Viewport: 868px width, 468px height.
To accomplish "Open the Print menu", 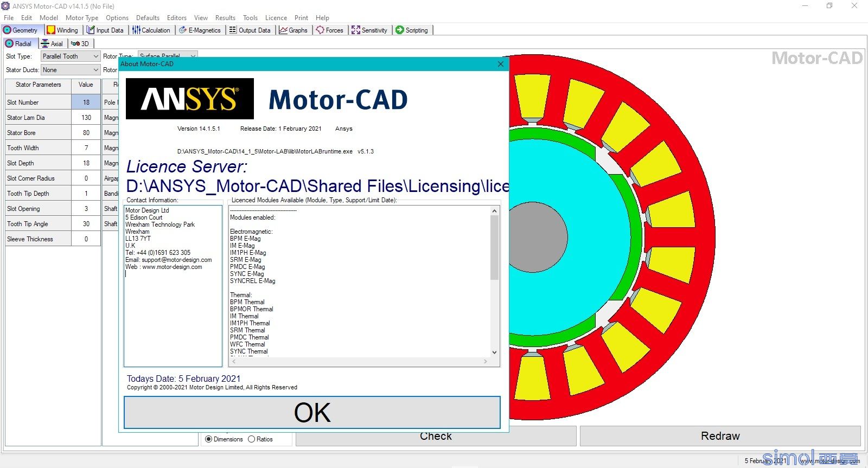I will (301, 18).
